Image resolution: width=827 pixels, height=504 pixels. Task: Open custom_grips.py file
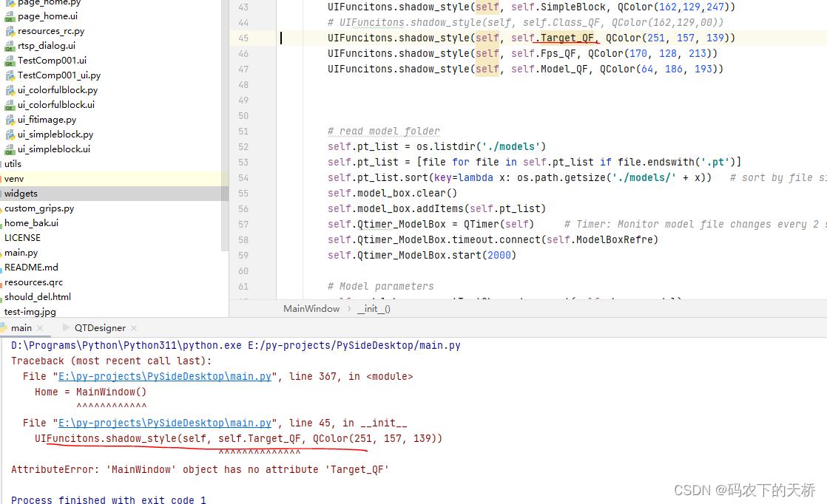[39, 208]
